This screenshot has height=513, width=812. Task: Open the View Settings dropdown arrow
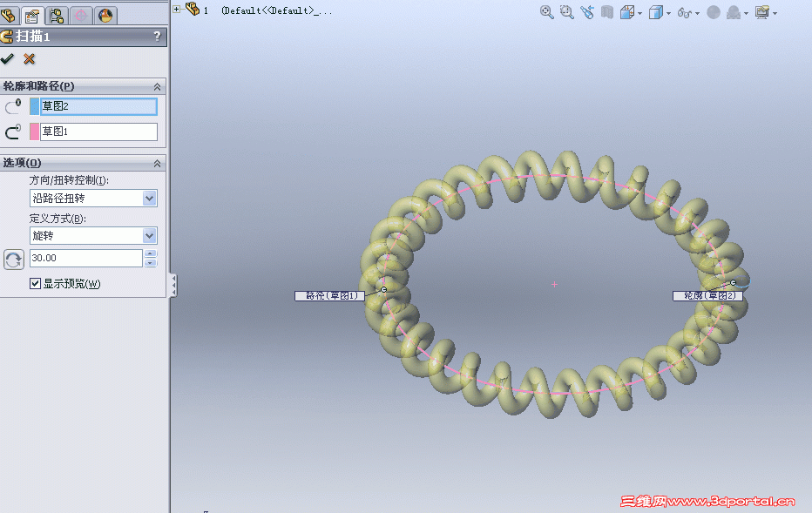point(775,13)
